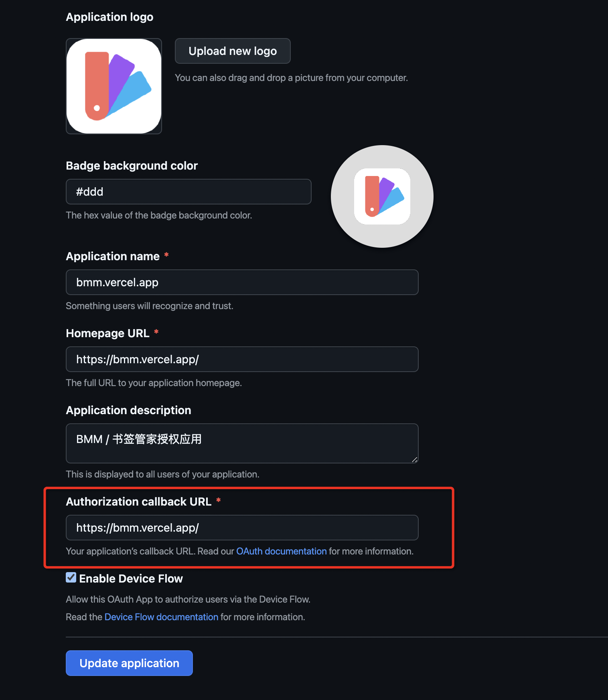Click the large application logo image
The width and height of the screenshot is (608, 700).
[114, 86]
